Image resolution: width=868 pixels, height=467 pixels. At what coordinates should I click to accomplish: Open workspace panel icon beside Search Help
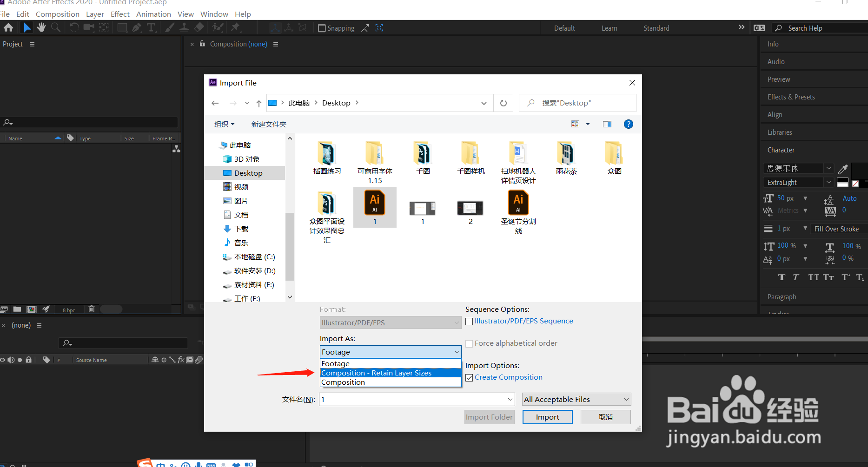(759, 28)
